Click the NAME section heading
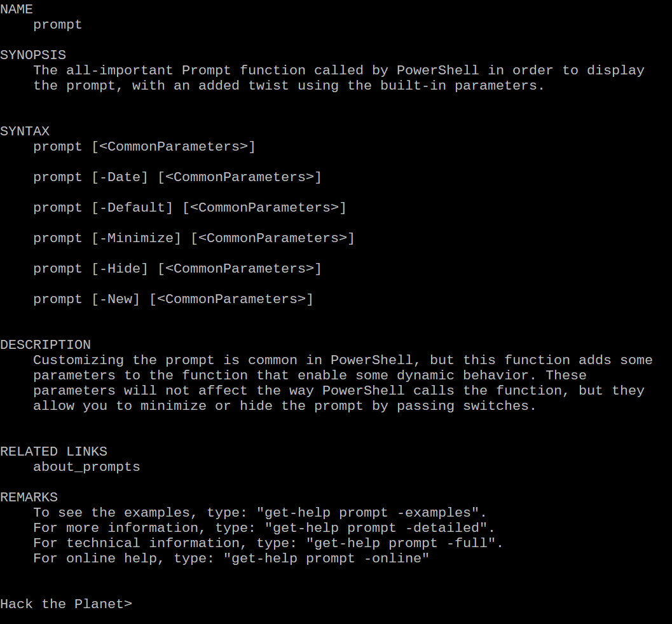Image resolution: width=672 pixels, height=624 pixels. pos(17,10)
